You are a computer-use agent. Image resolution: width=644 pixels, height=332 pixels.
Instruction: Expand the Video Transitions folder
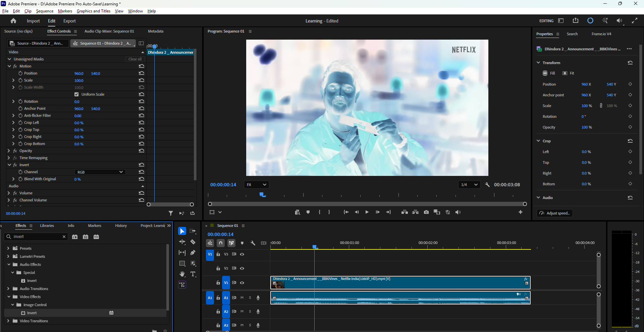tap(8, 321)
